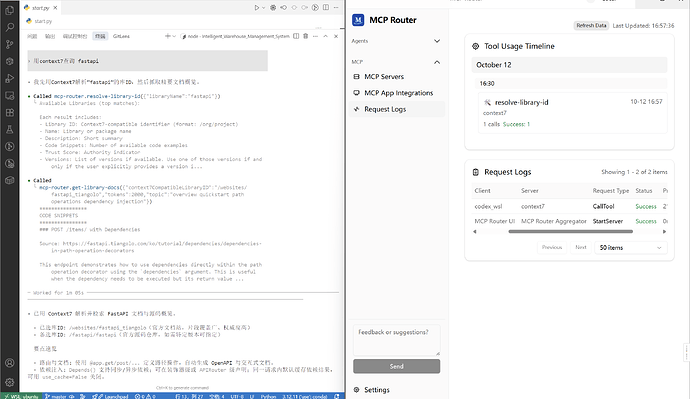Image resolution: width=690 pixels, height=399 pixels.
Task: Create a new terminal with plus icon
Action: pyautogui.click(x=167, y=36)
